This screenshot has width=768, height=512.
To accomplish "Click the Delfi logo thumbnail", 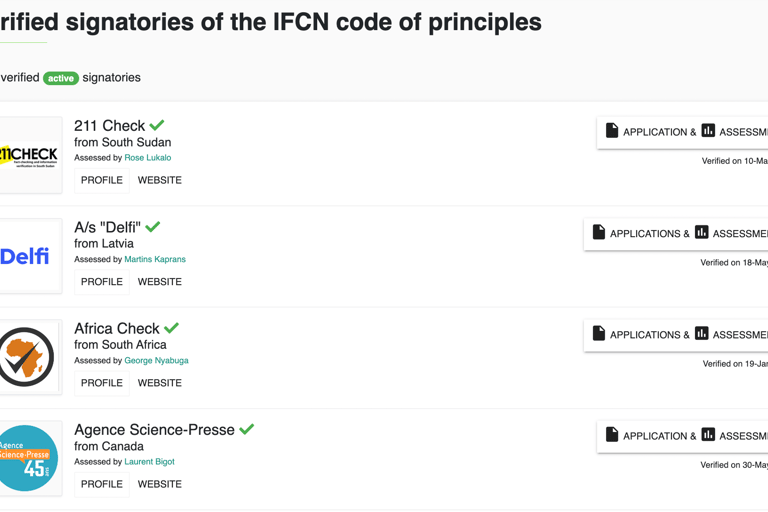I will point(28,256).
